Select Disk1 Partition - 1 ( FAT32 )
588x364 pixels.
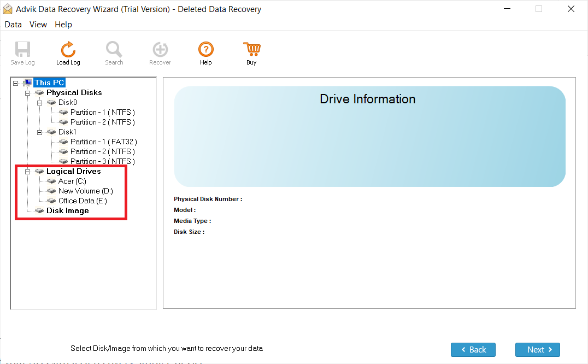coord(103,142)
